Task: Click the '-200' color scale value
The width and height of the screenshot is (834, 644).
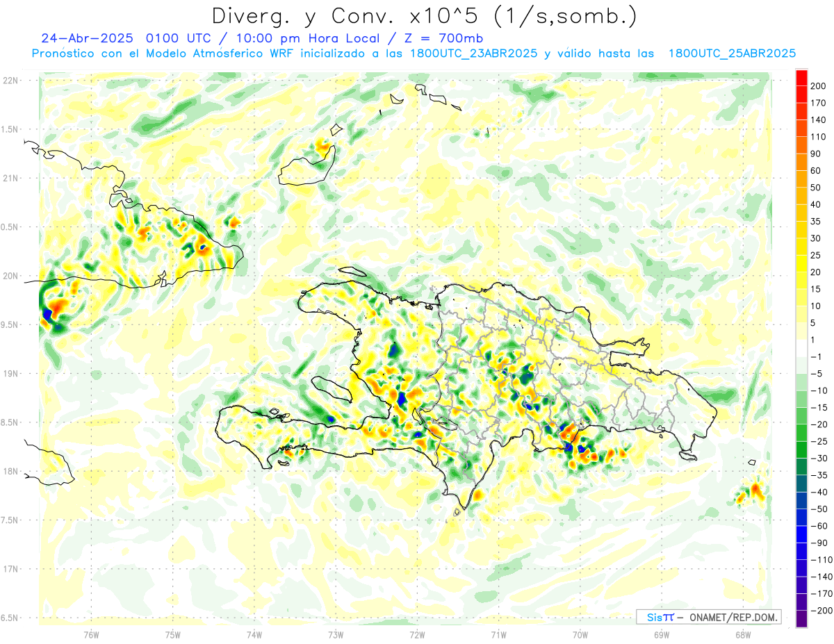Action: coord(821,610)
